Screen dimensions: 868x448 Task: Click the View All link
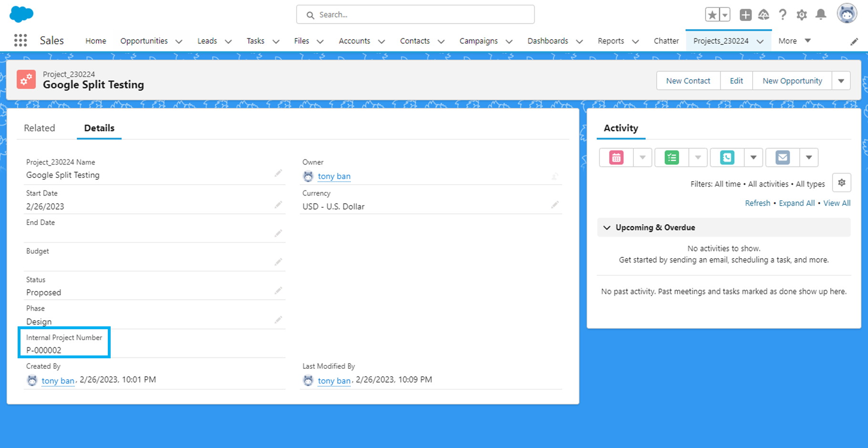tap(837, 203)
